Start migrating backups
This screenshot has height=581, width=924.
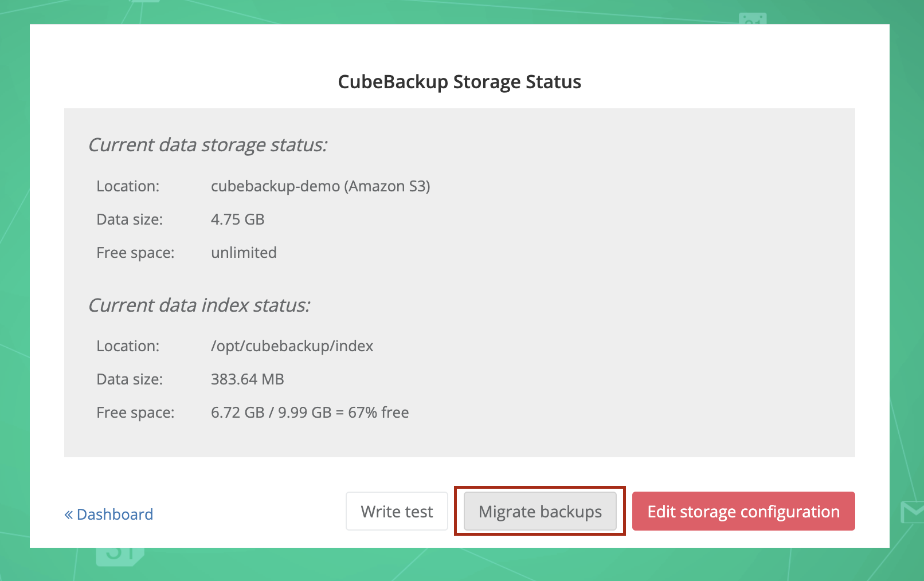[x=539, y=511]
